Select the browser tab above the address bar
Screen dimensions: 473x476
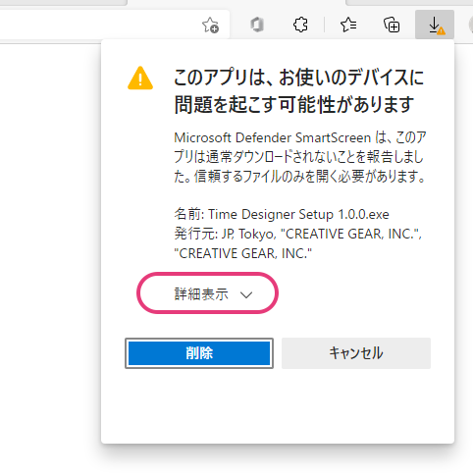[63, 2]
